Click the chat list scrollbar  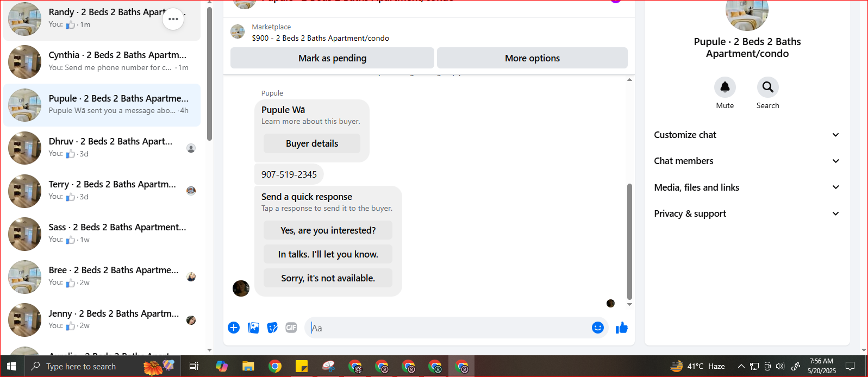coord(210,73)
